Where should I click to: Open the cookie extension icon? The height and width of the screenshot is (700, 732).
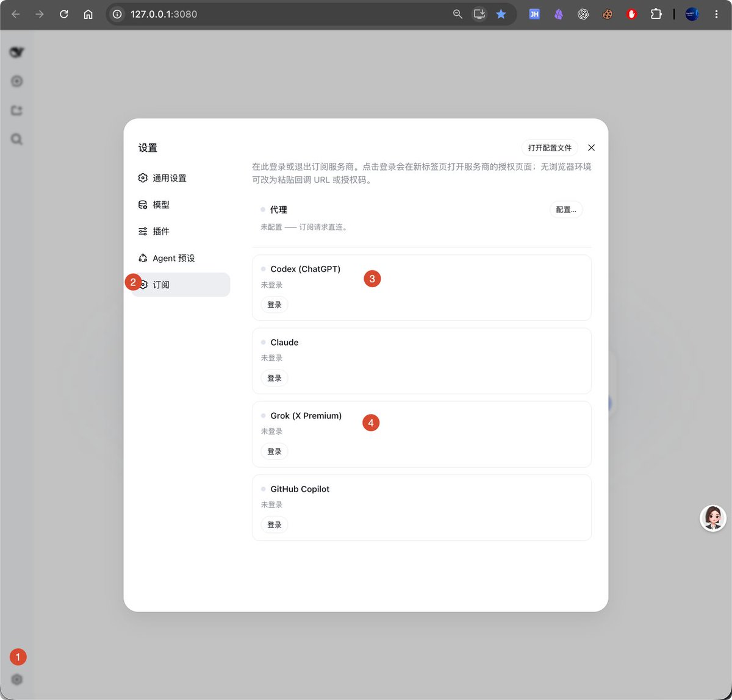click(x=608, y=14)
